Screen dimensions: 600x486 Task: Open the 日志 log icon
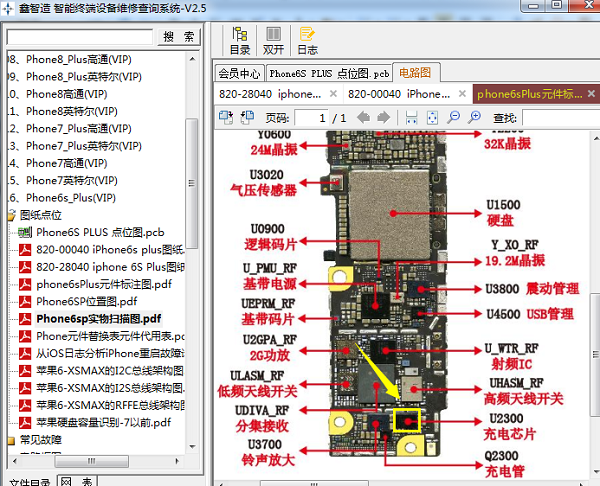(x=307, y=41)
